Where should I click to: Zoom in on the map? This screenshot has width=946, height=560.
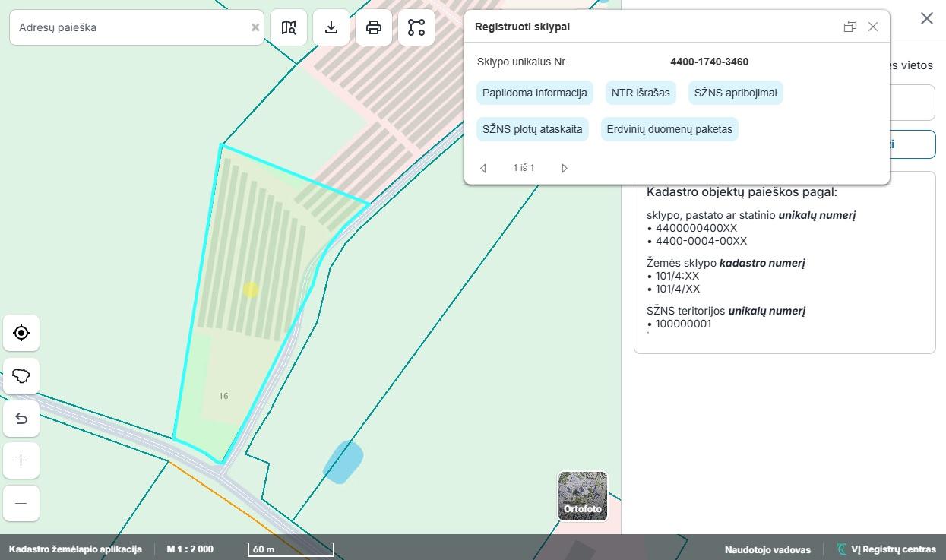pos(21,460)
